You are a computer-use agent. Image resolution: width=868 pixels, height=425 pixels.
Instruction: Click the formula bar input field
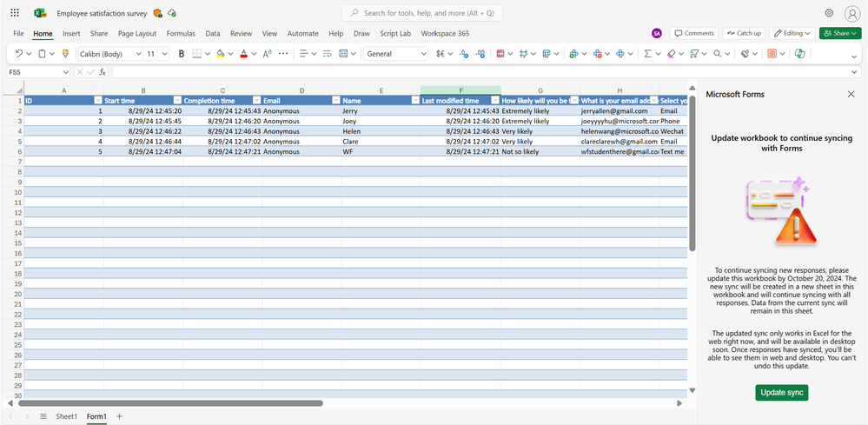[480, 72]
